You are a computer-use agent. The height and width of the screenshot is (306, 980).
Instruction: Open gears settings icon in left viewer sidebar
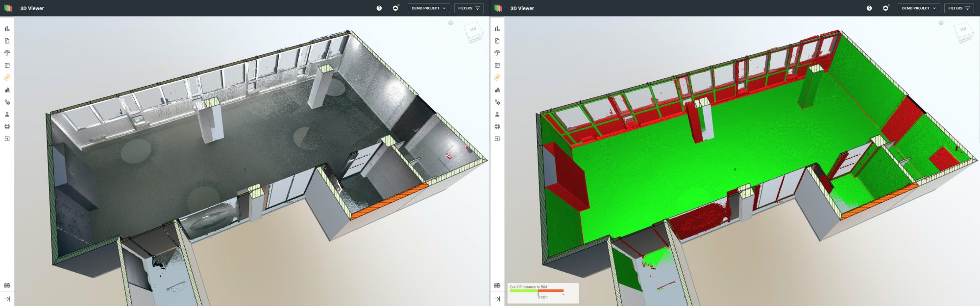pyautogui.click(x=7, y=102)
